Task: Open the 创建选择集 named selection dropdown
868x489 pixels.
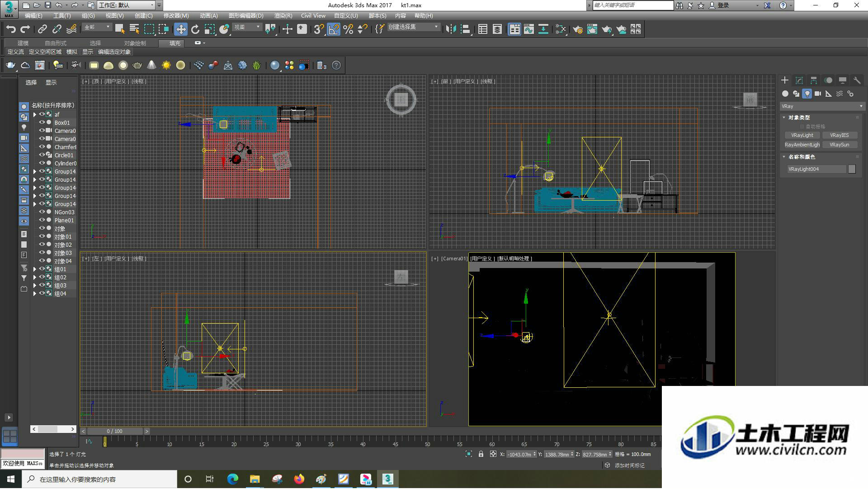Action: 413,27
